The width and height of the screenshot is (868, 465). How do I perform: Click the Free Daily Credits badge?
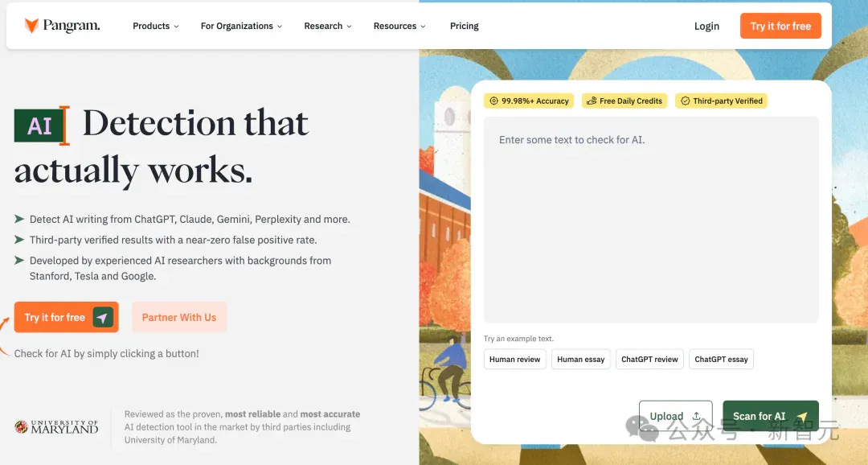624,101
